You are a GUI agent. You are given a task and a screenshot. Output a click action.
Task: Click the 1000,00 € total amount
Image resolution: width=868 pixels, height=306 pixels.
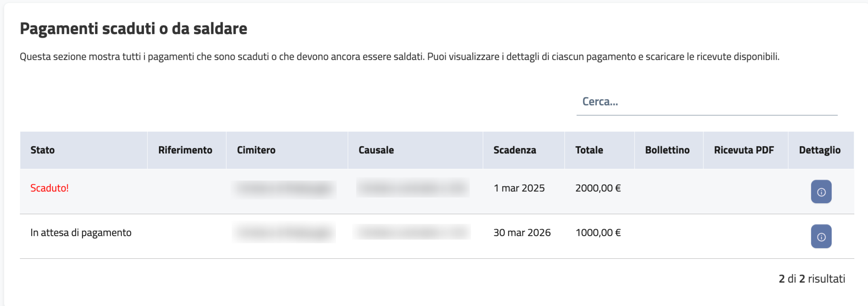598,233
